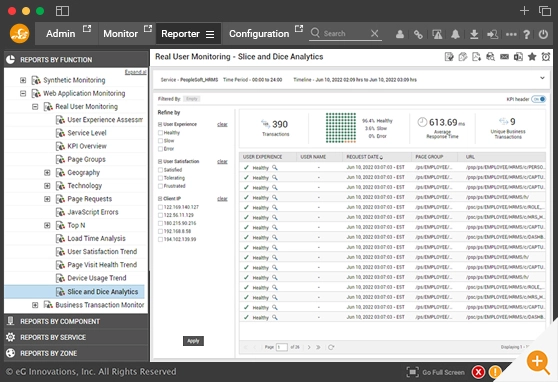Expand the report criteria chevron
This screenshot has height=382, width=558.
[542, 78]
